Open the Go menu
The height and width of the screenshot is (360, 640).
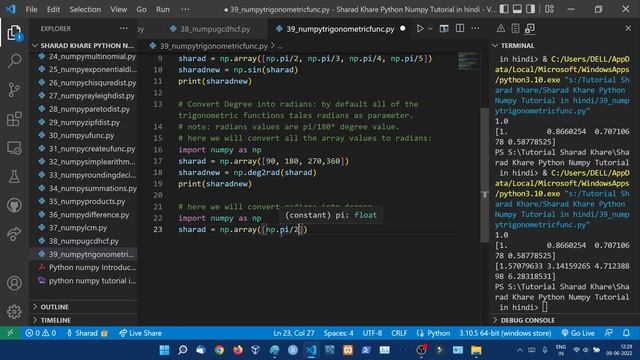(141, 9)
